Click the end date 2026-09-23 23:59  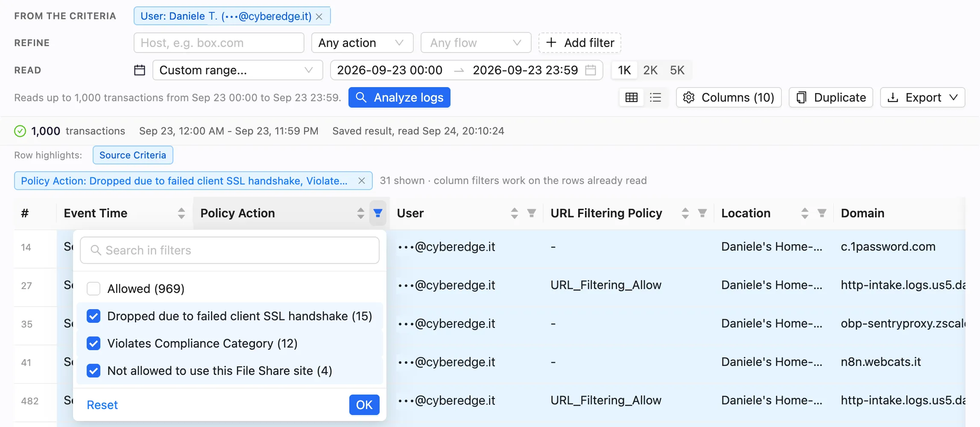coord(525,70)
